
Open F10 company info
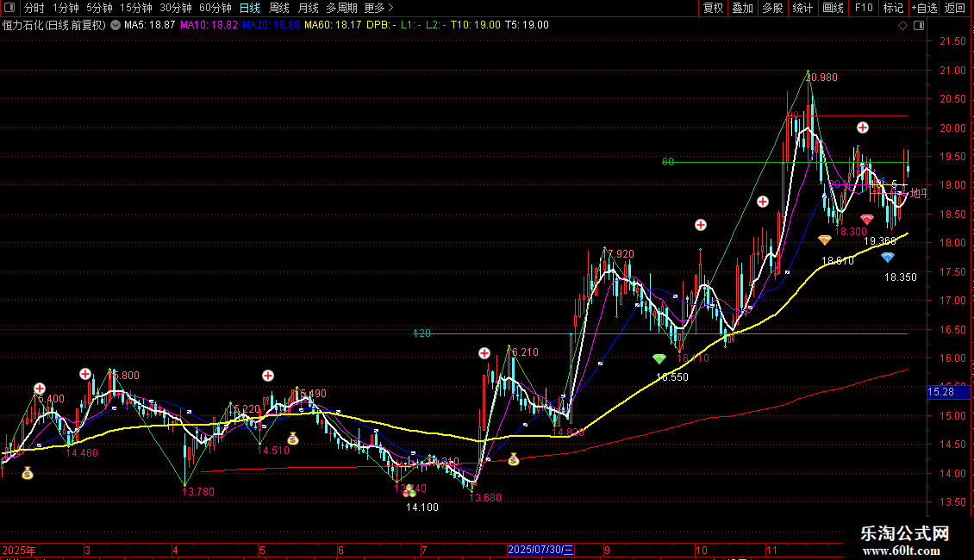(x=864, y=8)
